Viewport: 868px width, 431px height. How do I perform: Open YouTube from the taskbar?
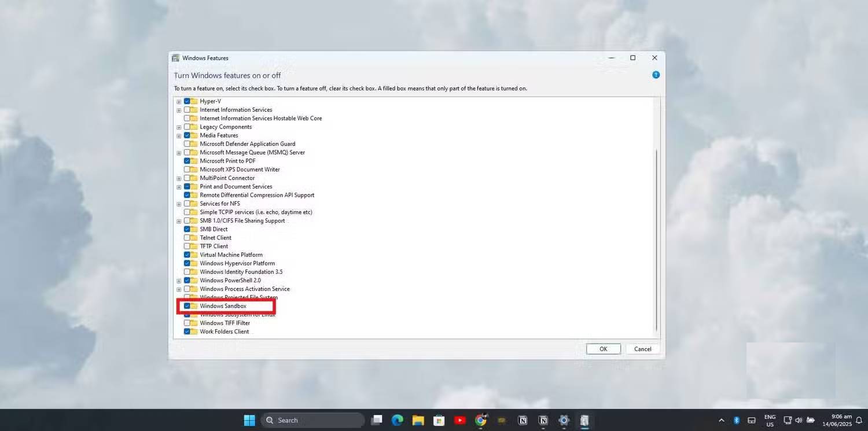pyautogui.click(x=460, y=420)
